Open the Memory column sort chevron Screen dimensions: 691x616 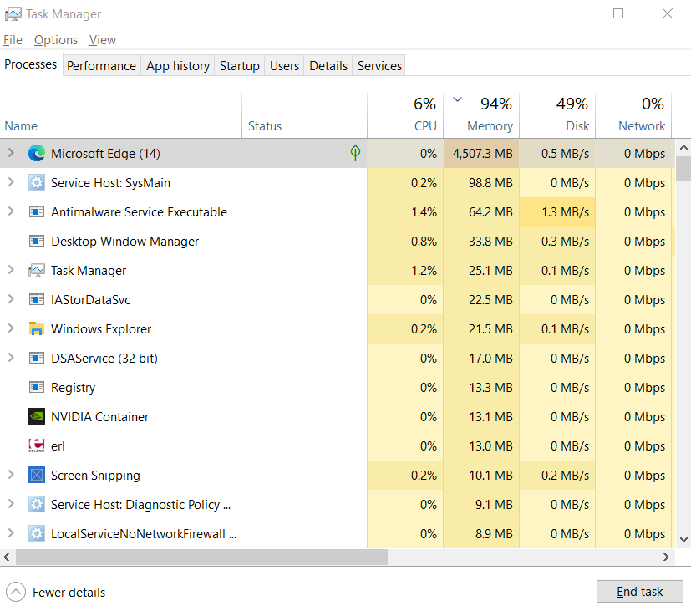click(x=456, y=99)
